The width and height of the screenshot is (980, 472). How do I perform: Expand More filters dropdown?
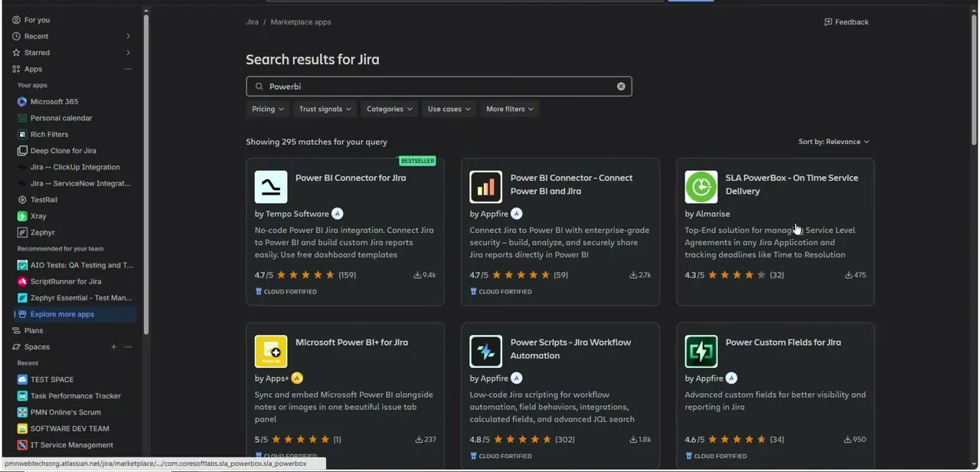coord(510,109)
